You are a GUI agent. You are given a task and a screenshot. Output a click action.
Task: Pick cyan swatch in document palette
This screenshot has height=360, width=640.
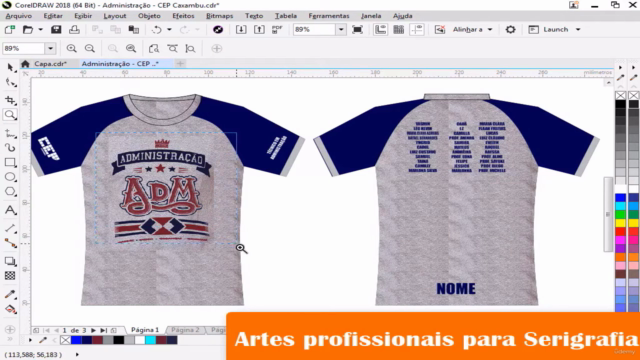(151, 340)
